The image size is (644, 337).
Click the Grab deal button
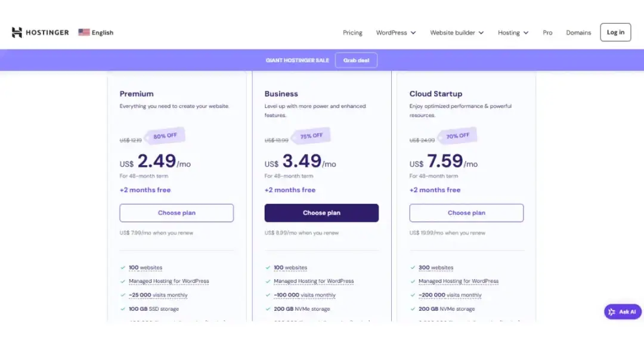tap(356, 60)
